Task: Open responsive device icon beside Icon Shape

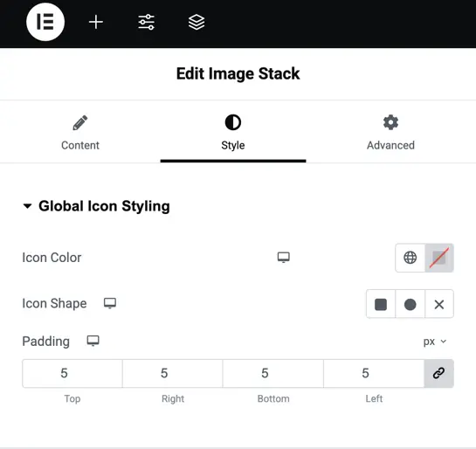Action: [x=110, y=303]
